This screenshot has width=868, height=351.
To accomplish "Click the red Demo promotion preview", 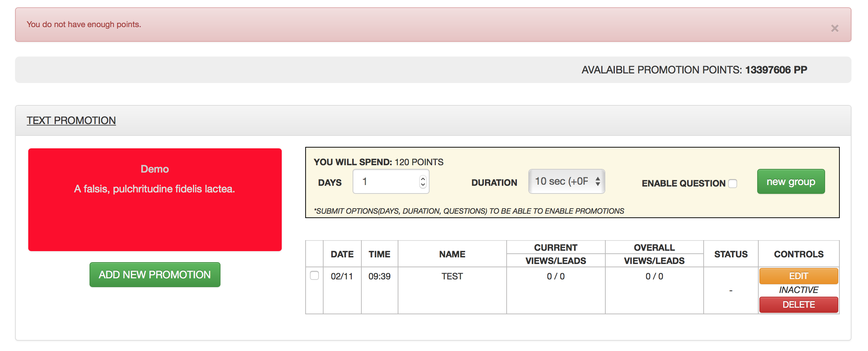I will pyautogui.click(x=155, y=200).
